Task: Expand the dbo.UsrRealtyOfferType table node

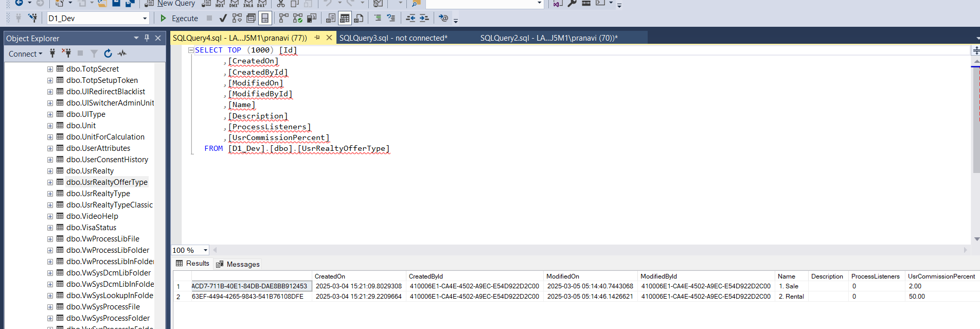Action: 50,182
